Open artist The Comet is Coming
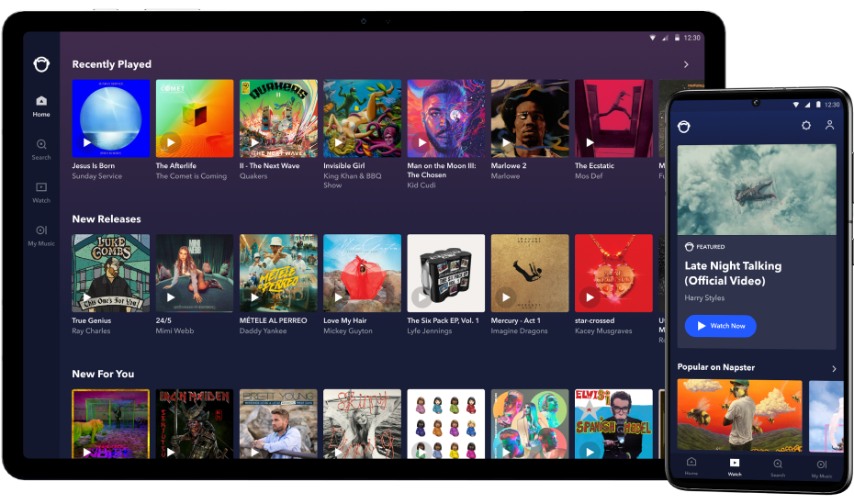The image size is (854, 504). pyautogui.click(x=191, y=175)
